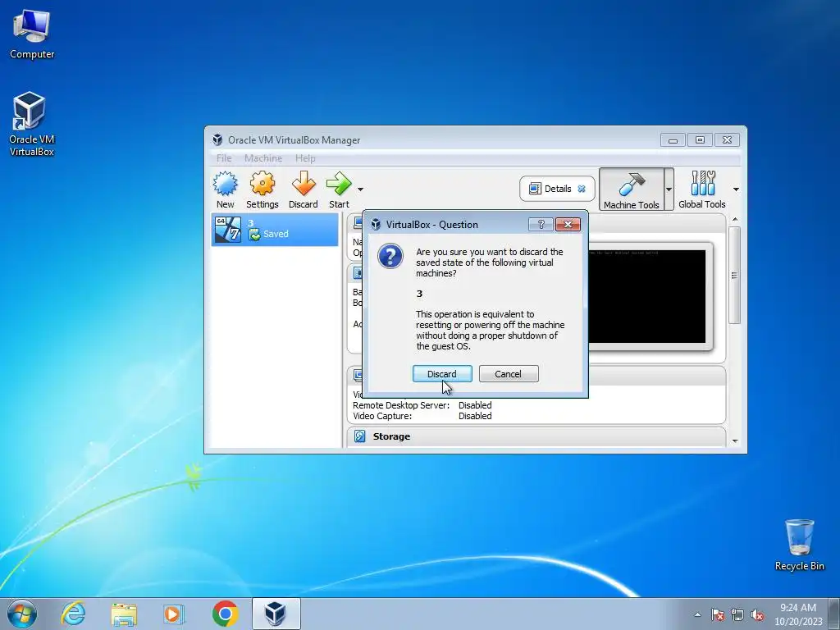Close Details tool via blue x icon
The width and height of the screenshot is (840, 630).
coord(582,189)
